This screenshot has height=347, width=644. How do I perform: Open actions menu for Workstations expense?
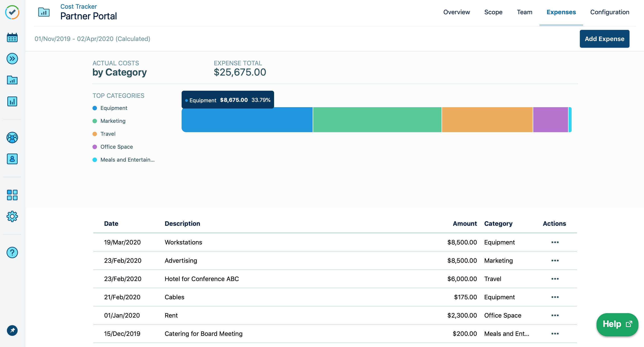tap(555, 242)
